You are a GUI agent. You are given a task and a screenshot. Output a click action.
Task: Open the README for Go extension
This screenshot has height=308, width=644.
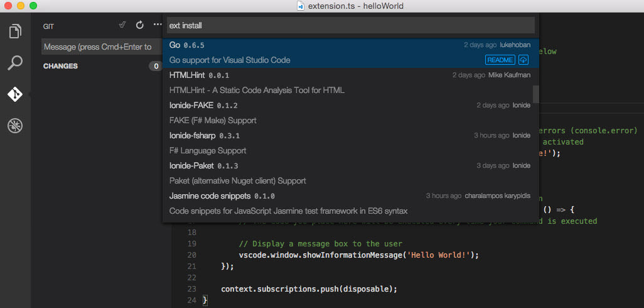pyautogui.click(x=500, y=60)
